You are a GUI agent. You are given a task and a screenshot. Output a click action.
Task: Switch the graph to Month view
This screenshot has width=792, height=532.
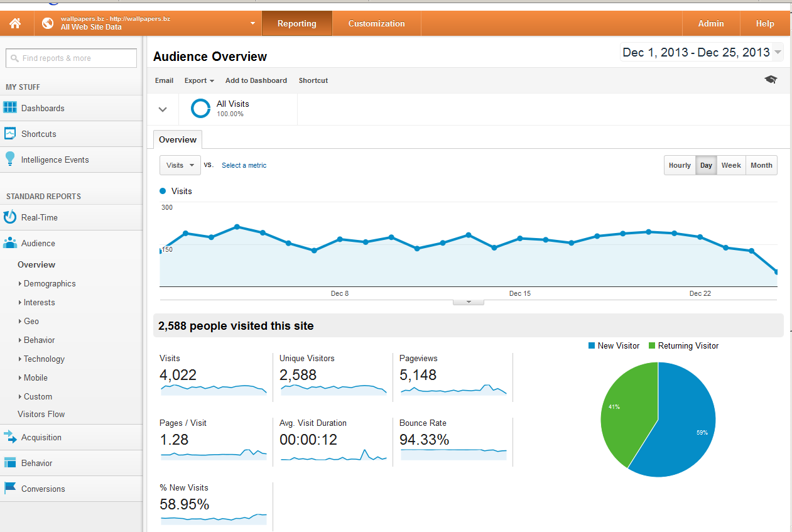coord(761,165)
